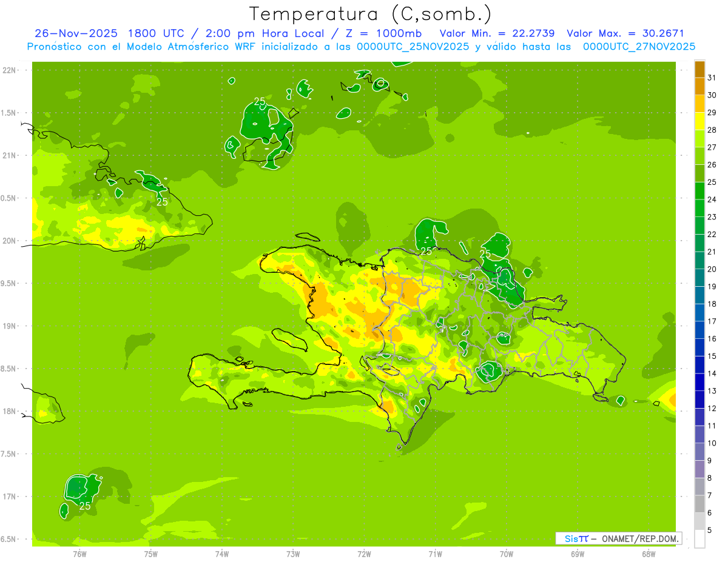
Task: Click the color scale label "23"
Action: tap(712, 217)
